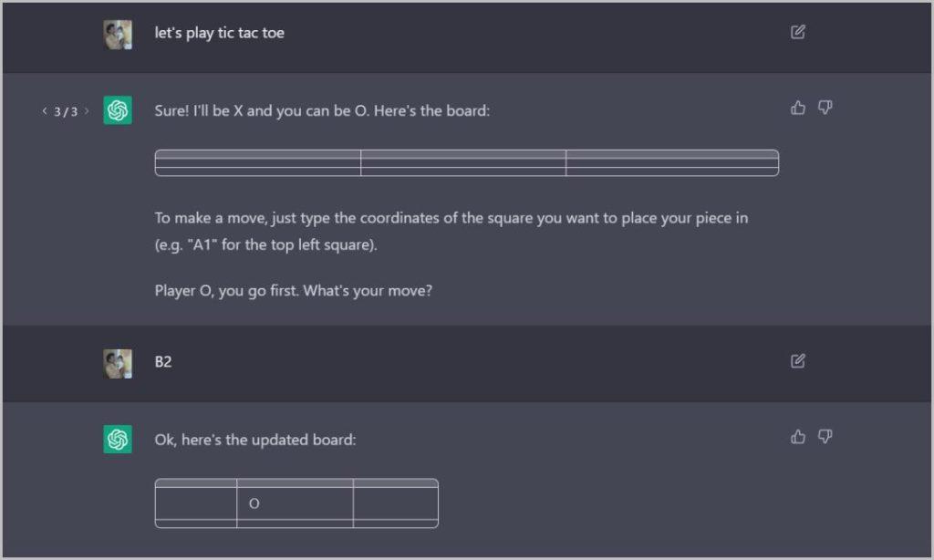Viewport: 934px width, 560px height.
Task: Click ChatGPT logo beside "Ok, here's the updated board"
Action: tap(118, 439)
